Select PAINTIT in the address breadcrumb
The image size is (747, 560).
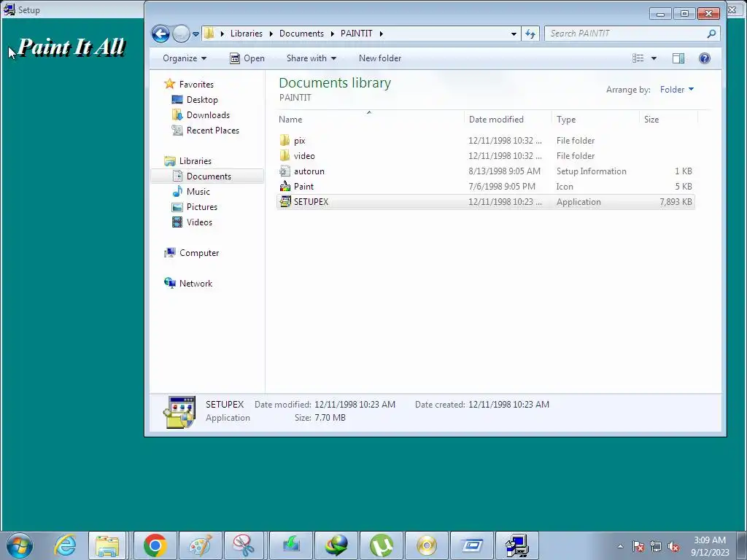click(x=356, y=34)
